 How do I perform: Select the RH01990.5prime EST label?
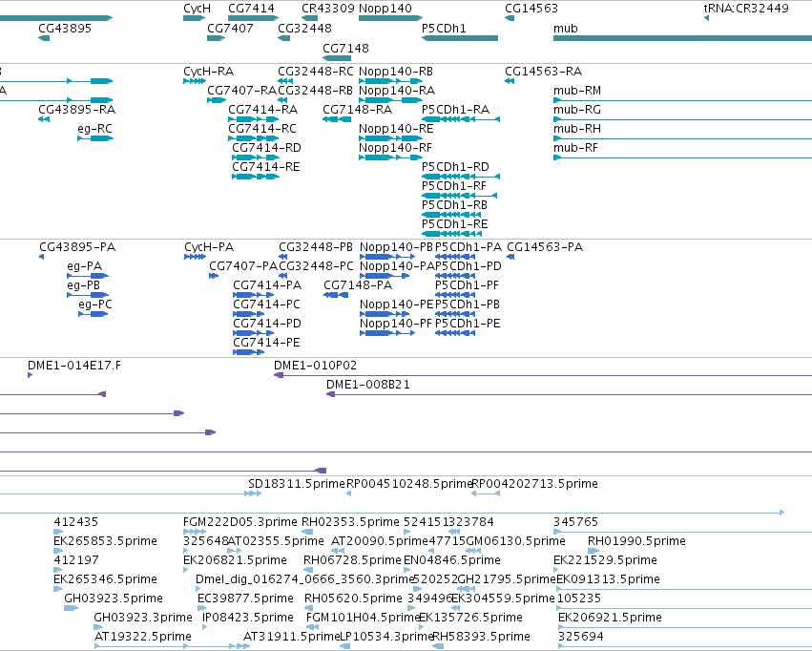(x=636, y=541)
